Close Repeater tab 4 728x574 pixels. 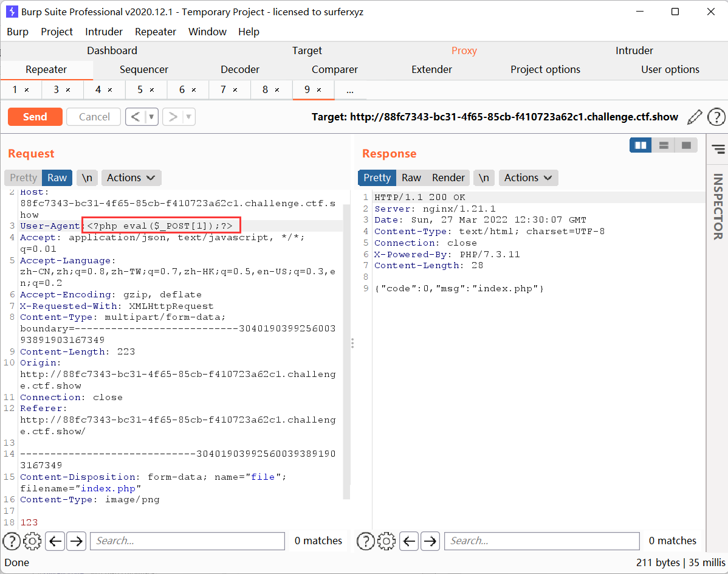110,90
